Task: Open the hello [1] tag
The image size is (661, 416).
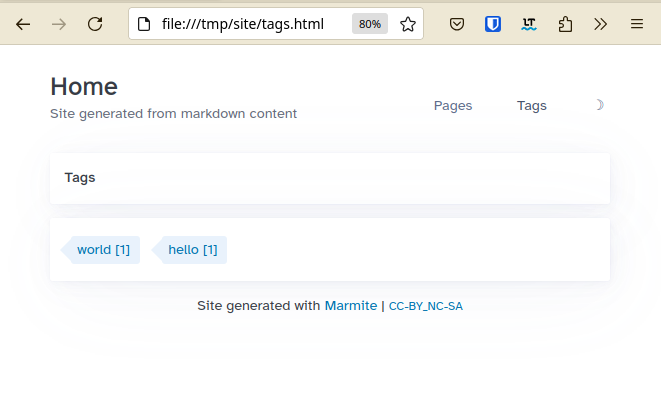Action: point(193,250)
